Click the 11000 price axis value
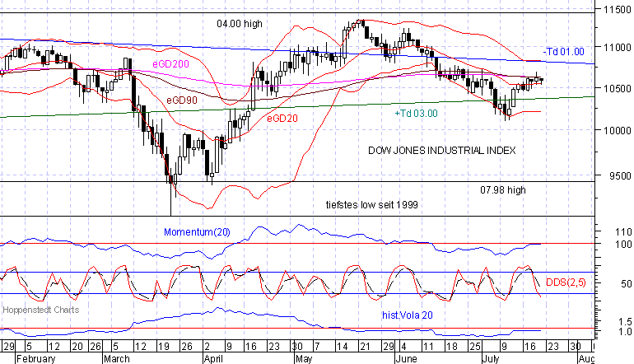Screen dimensions: 634x364 pos(617,47)
